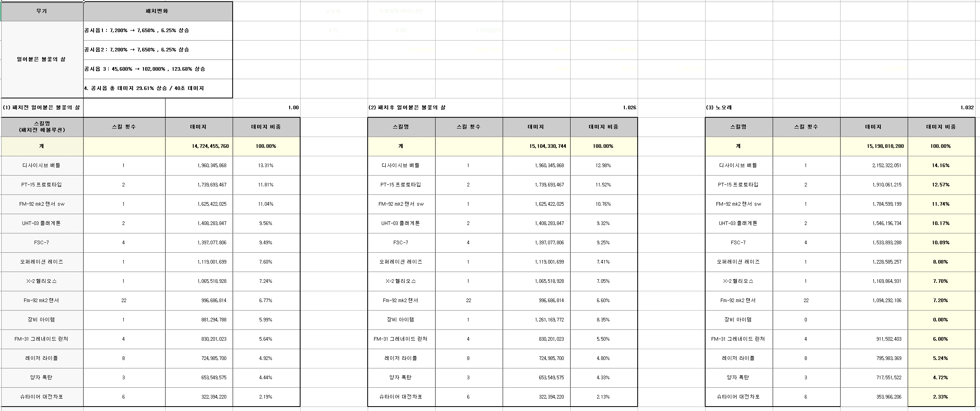
Task: Click 장비 아이템 damage 1,261,169,772 cell
Action: pos(536,320)
